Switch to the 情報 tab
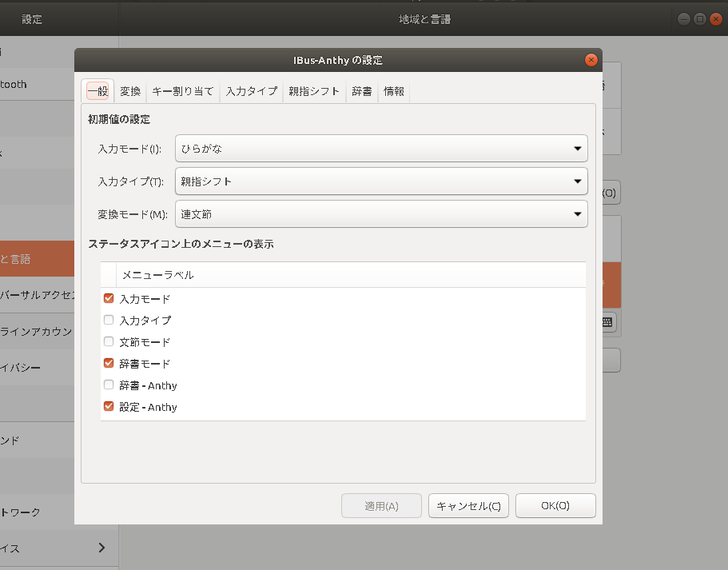The width and height of the screenshot is (728, 570). (x=394, y=91)
